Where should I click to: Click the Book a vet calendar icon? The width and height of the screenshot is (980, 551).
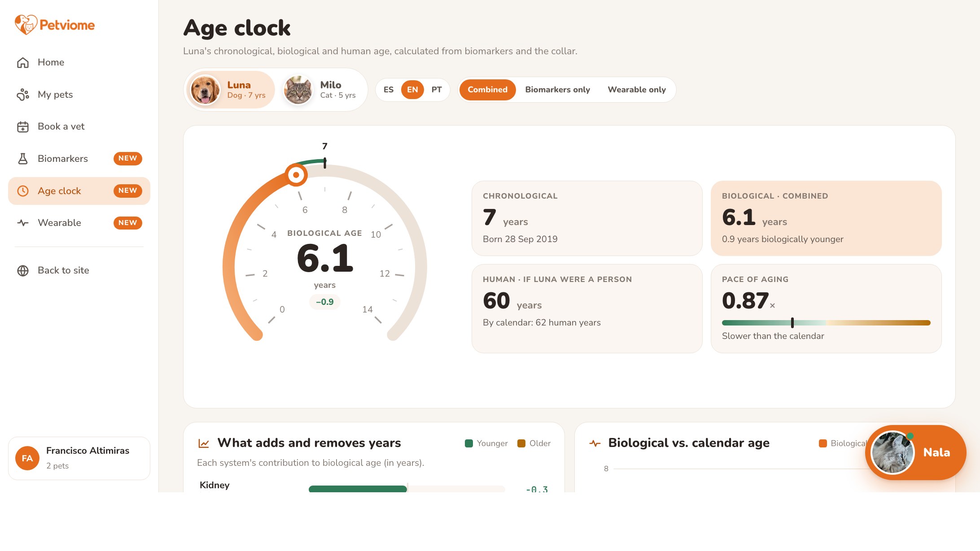23,127
